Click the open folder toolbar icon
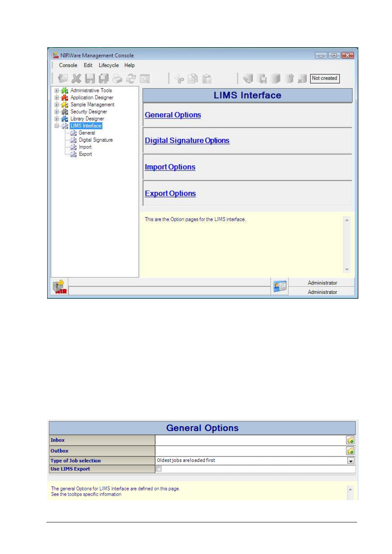This screenshot has width=392, height=554. tap(63, 78)
